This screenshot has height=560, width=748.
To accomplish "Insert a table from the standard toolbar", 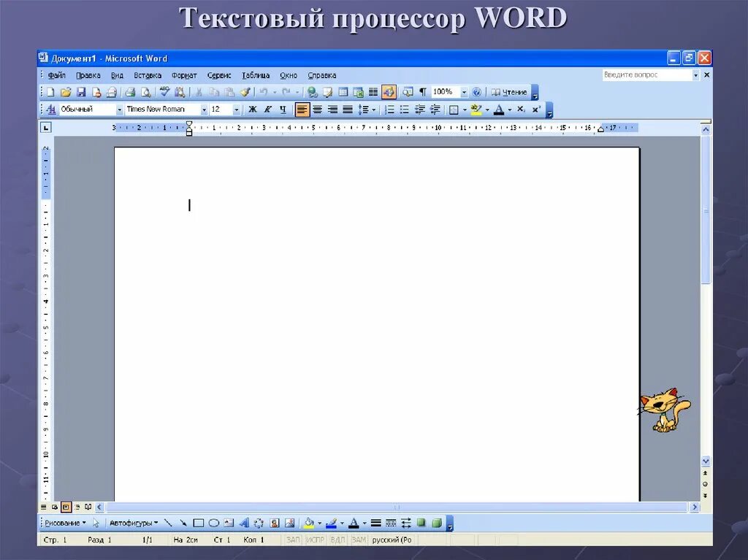I will tap(343, 92).
